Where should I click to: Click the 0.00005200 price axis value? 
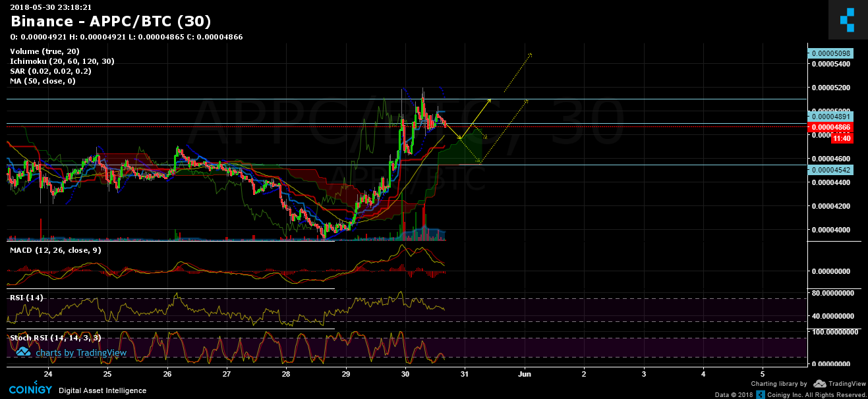832,88
